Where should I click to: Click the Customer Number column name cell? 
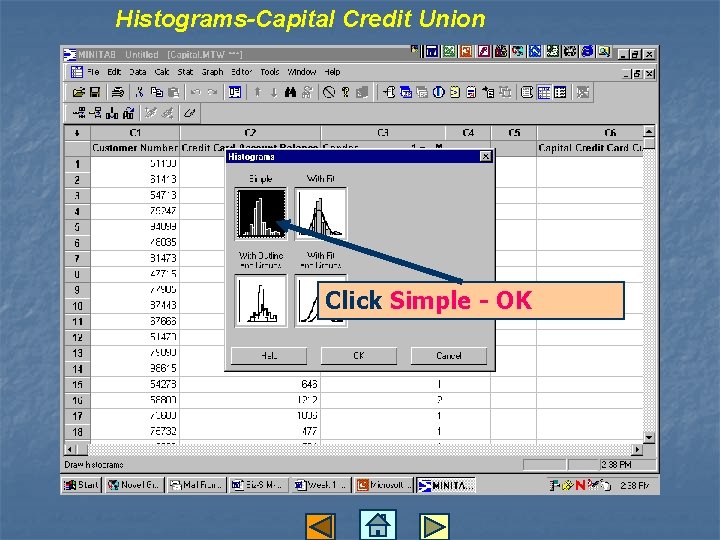coord(135,148)
